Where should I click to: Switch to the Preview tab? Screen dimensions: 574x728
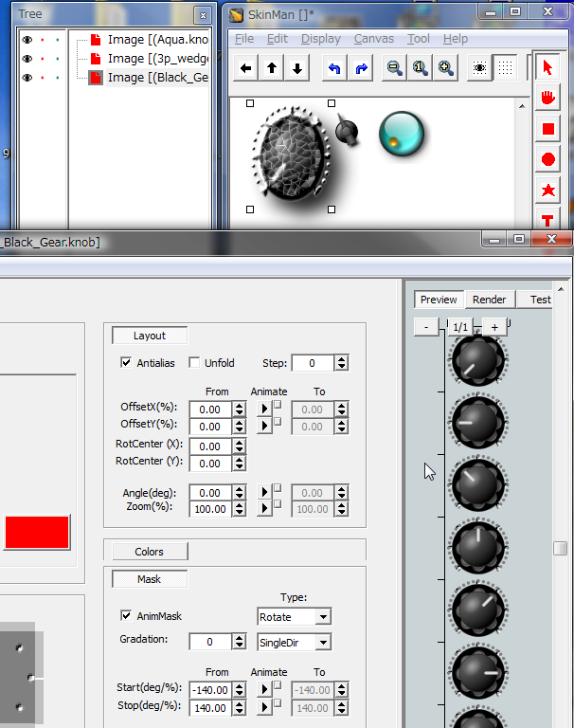(x=439, y=300)
